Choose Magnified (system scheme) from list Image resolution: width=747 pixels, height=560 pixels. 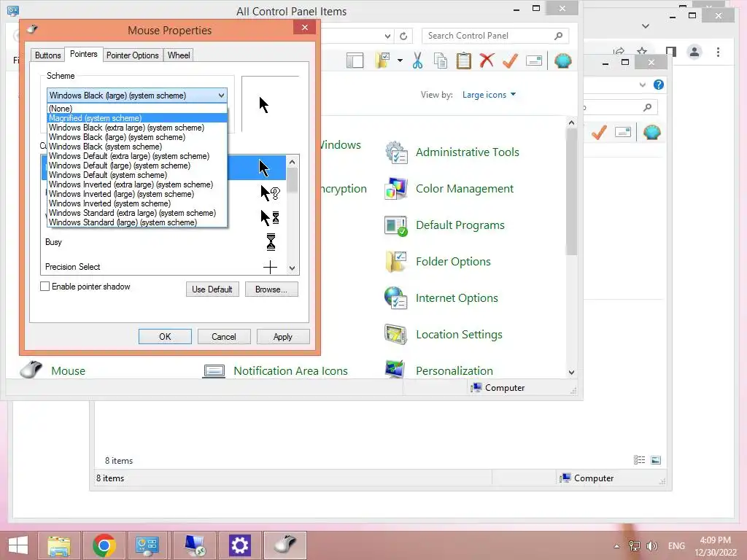[137, 118]
